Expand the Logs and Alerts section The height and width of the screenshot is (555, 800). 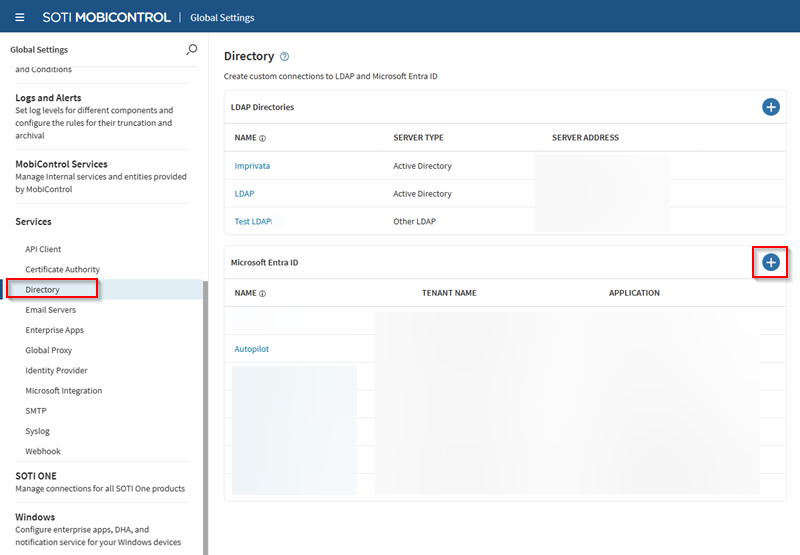tap(48, 98)
